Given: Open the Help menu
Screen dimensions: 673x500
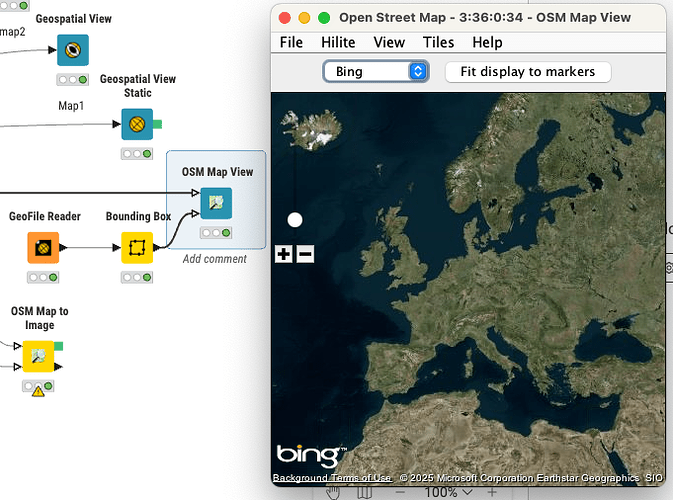Looking at the screenshot, I should tap(487, 42).
